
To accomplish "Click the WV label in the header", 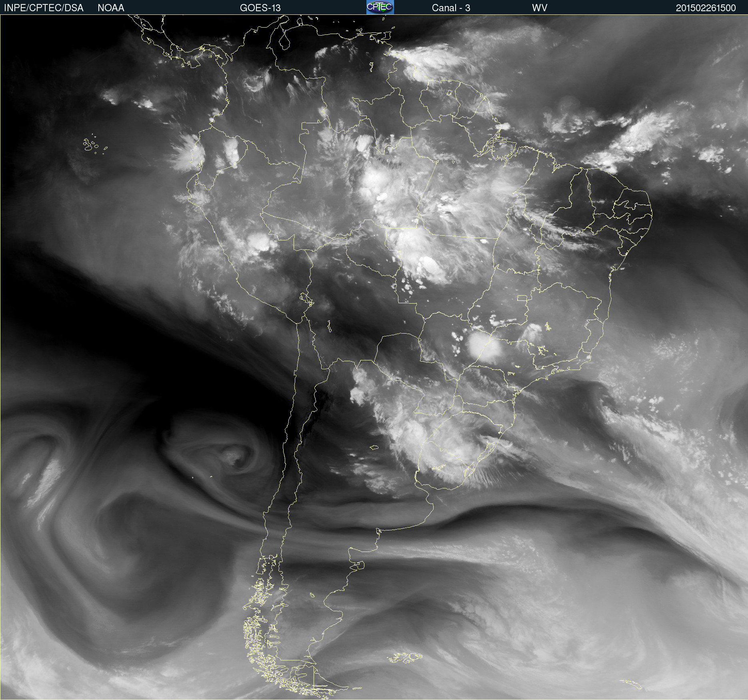I will [x=539, y=8].
